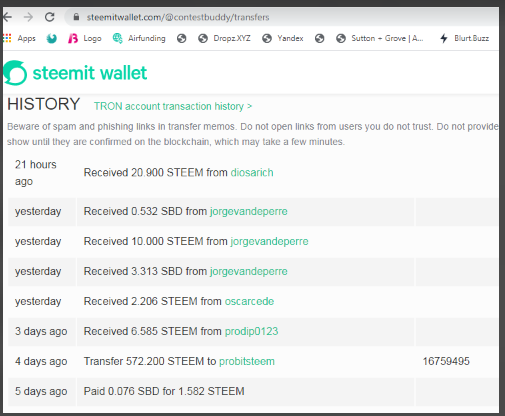Click 'Received 6.585 STEEM from' text

(153, 331)
